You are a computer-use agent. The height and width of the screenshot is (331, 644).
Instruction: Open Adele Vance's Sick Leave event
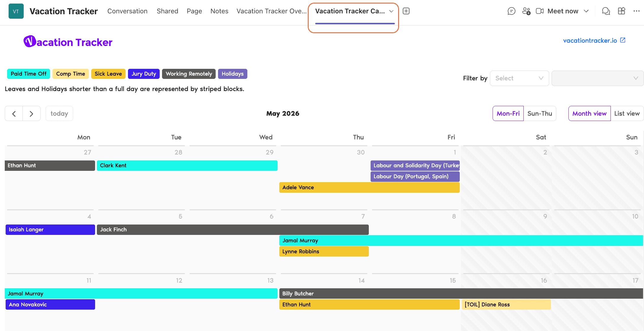[x=369, y=187]
